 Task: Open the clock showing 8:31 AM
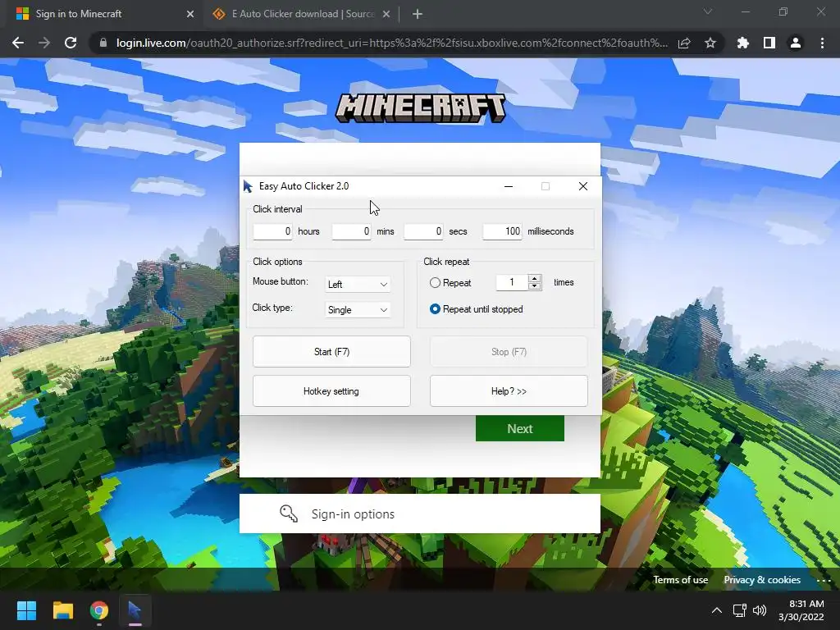point(801,610)
